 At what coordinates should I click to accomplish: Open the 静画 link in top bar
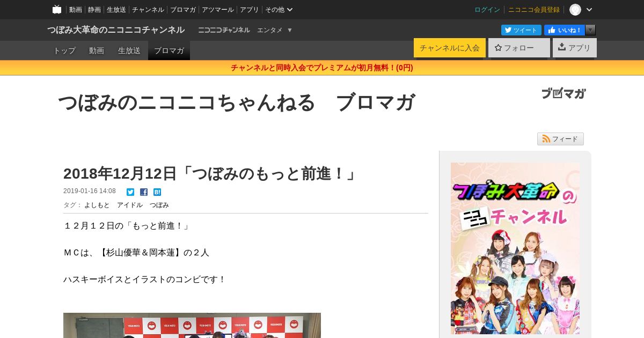point(94,10)
